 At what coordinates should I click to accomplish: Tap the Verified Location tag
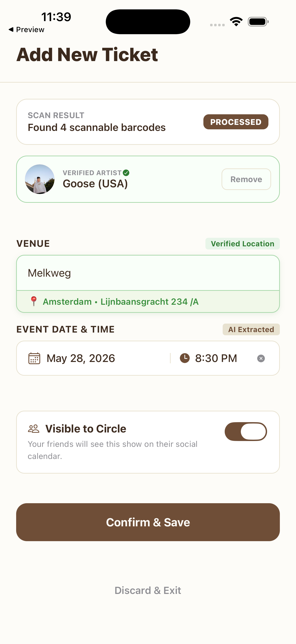pyautogui.click(x=242, y=244)
